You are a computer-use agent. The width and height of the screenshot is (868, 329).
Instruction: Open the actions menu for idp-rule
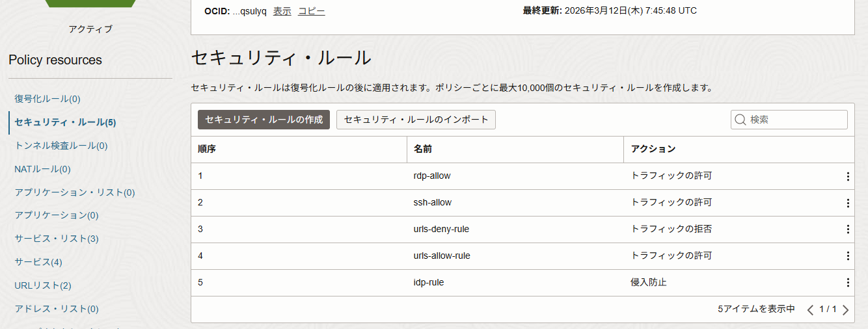(x=847, y=283)
